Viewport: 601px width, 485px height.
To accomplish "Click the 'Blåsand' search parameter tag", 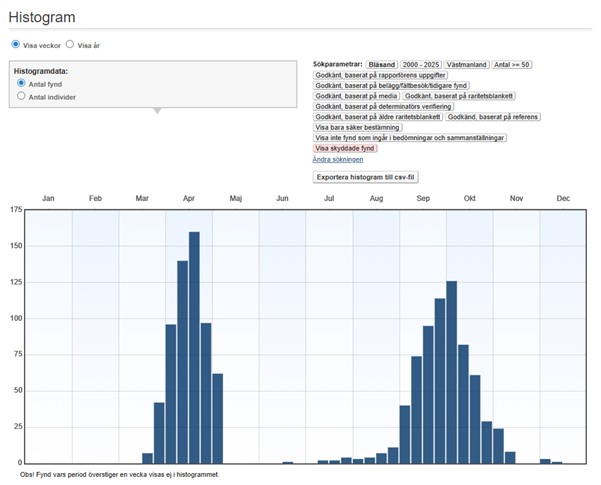I will coord(382,64).
